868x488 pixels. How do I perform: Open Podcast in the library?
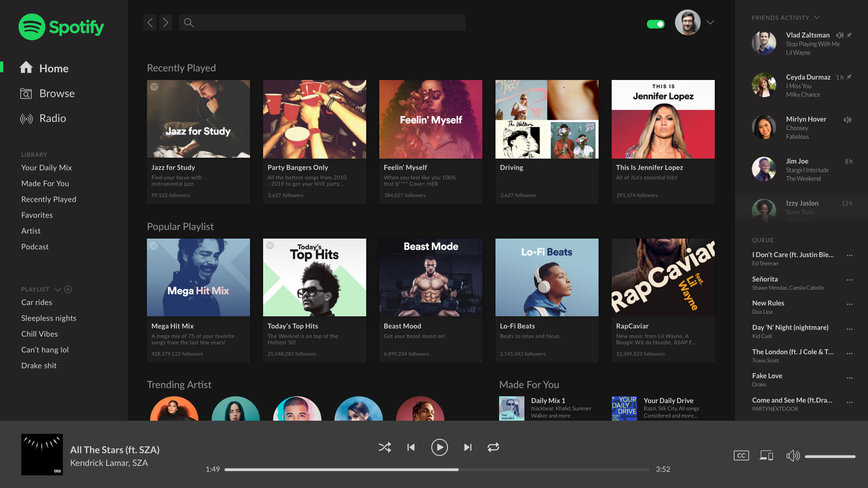[35, 247]
